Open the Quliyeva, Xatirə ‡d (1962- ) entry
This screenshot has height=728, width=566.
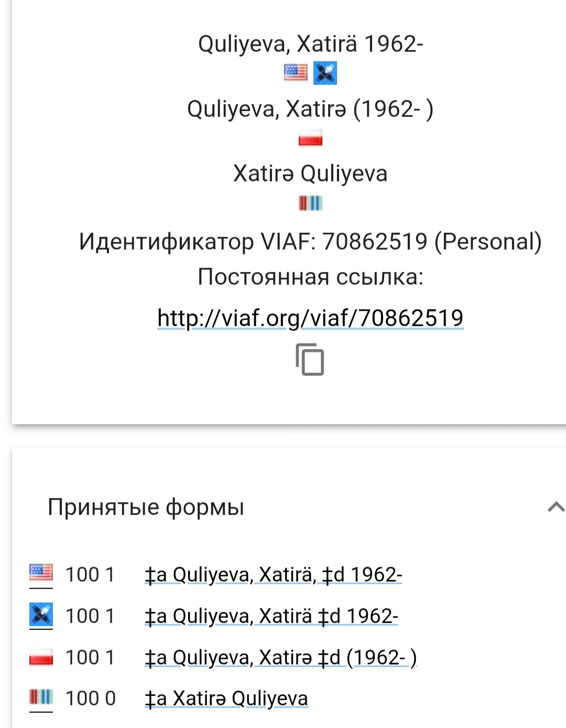[280, 658]
